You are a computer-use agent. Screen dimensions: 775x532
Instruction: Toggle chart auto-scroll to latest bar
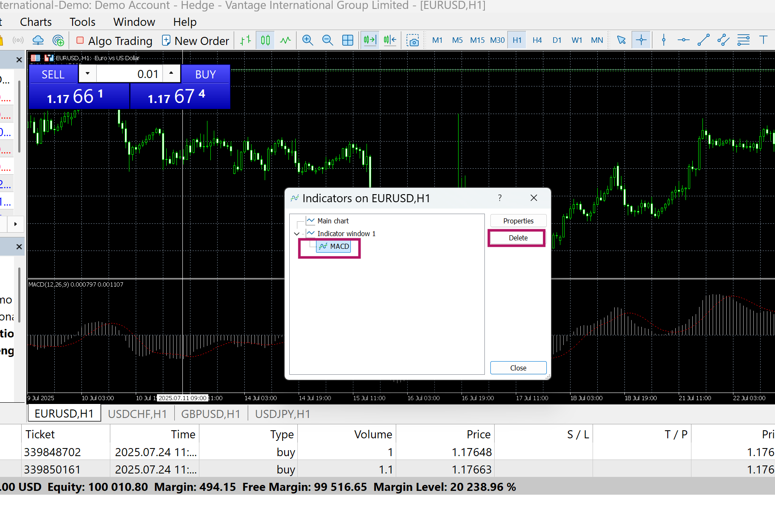point(369,40)
